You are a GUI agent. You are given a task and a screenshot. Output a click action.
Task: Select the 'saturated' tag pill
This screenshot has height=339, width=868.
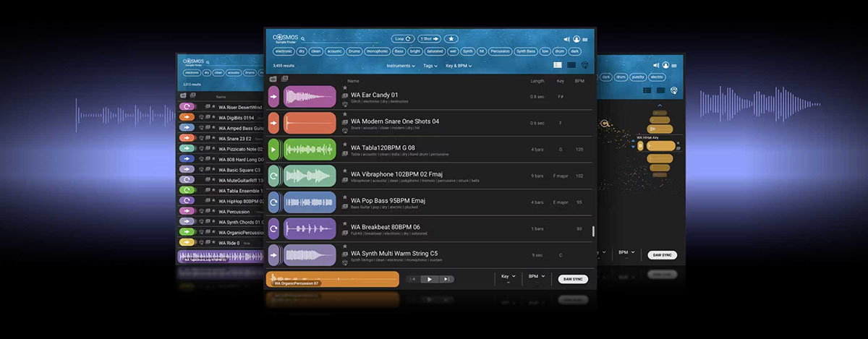click(x=435, y=51)
